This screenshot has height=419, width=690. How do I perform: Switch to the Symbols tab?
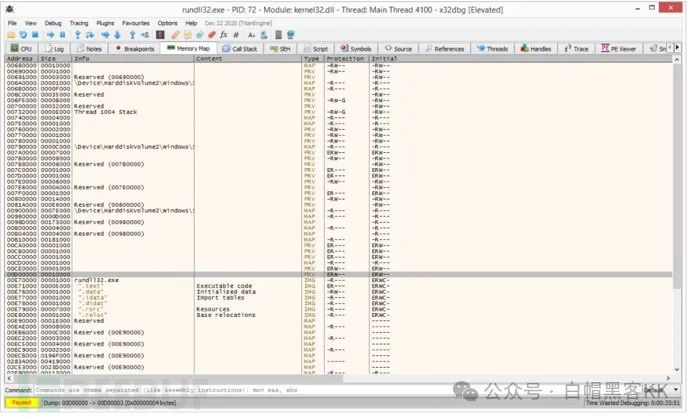click(356, 48)
